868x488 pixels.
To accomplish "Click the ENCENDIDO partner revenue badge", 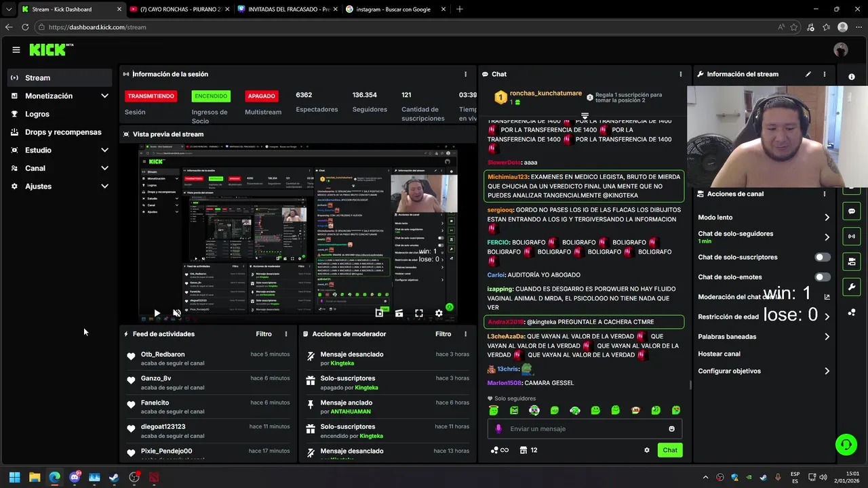I will (x=211, y=96).
